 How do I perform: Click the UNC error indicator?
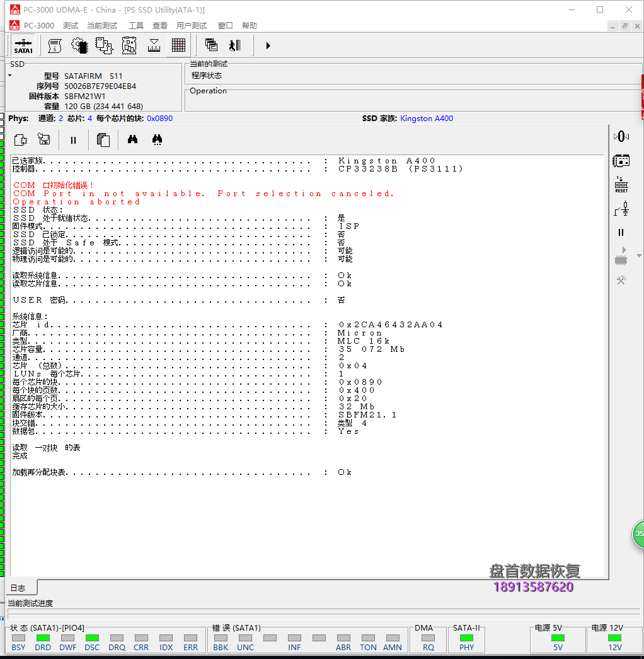[x=245, y=638]
